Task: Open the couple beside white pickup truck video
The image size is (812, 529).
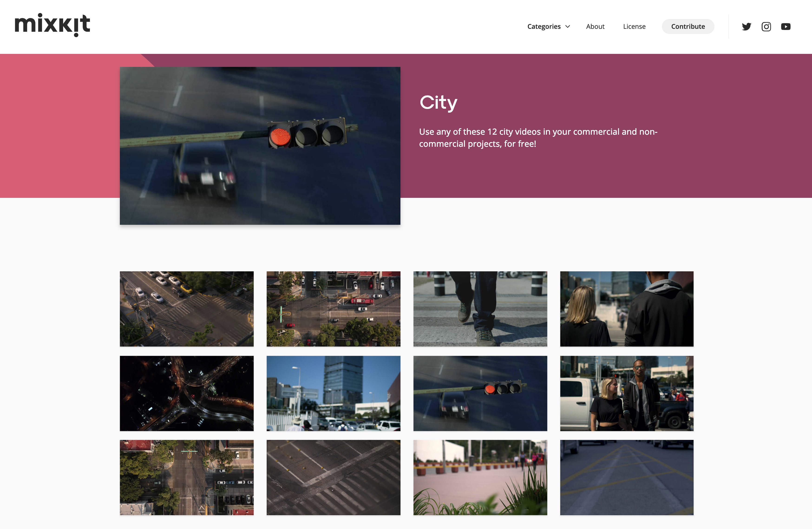Action: (x=627, y=393)
